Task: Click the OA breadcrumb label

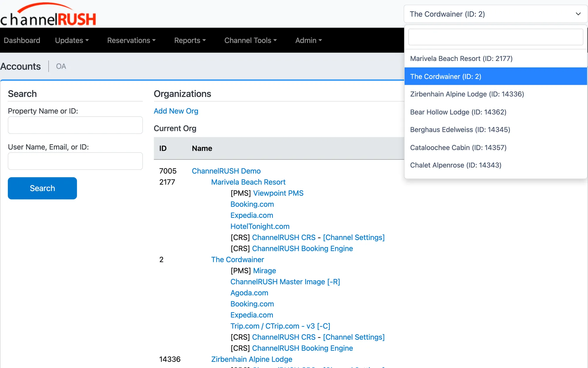Action: coord(61,66)
